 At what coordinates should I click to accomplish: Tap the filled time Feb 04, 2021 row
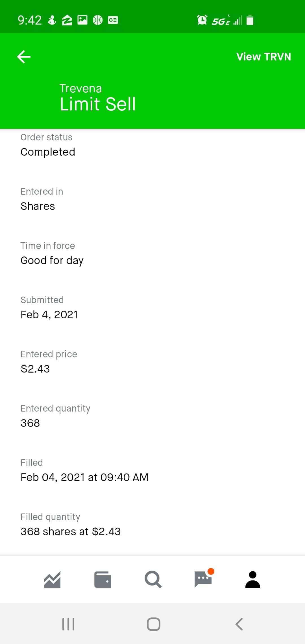(x=84, y=477)
